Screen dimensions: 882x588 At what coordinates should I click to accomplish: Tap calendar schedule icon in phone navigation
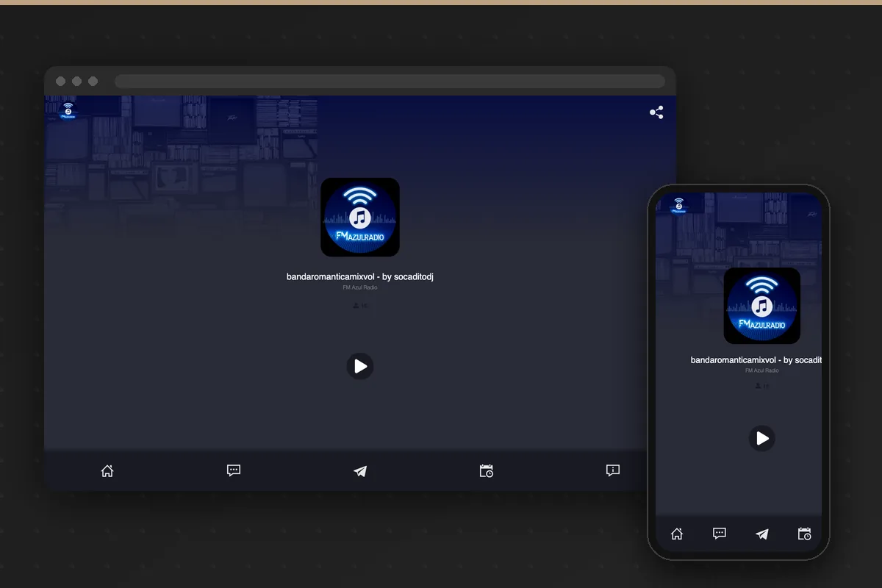[x=805, y=534]
